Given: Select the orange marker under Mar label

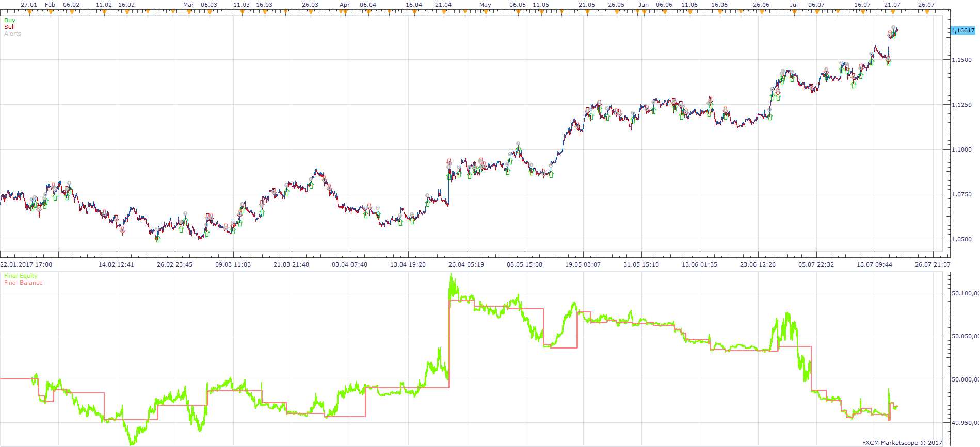Looking at the screenshot, I should [189, 12].
